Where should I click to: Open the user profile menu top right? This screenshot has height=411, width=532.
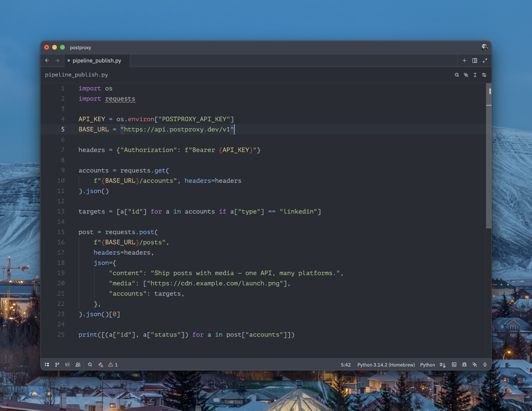point(485,47)
